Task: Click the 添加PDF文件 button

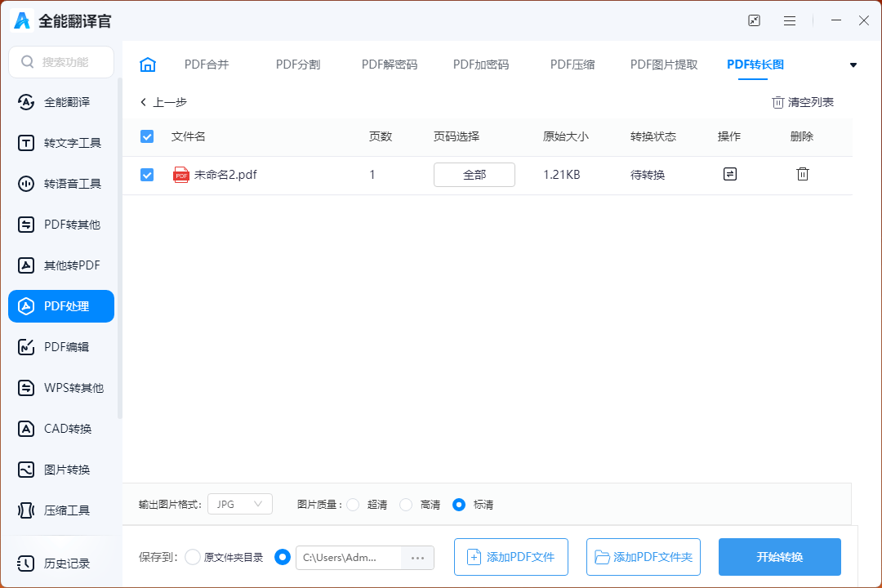Action: click(510, 557)
